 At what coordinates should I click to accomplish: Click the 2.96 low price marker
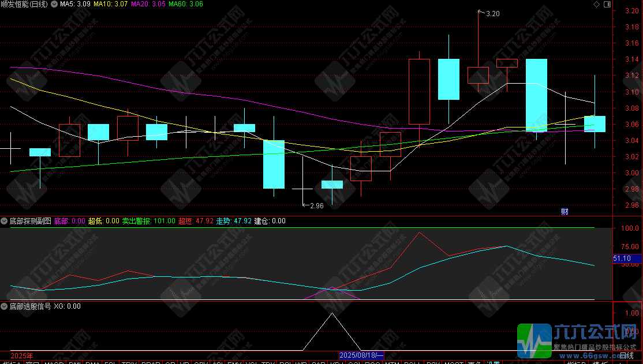315,205
